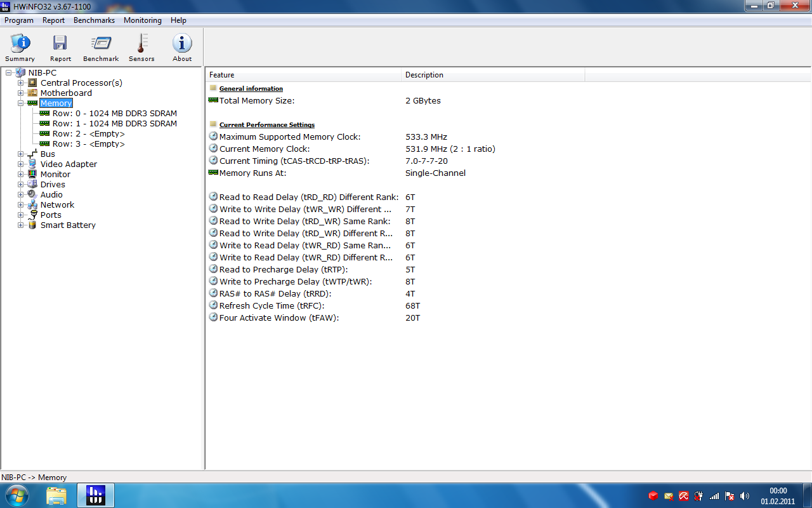Select Row: 0 - 1024 MB DDR3 SDRAM

coord(115,114)
